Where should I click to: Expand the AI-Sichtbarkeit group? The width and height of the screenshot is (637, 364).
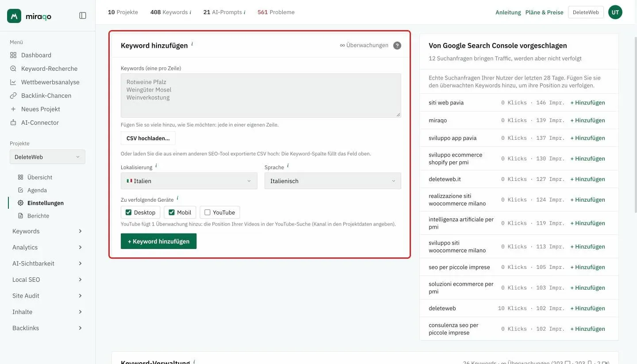tap(47, 264)
